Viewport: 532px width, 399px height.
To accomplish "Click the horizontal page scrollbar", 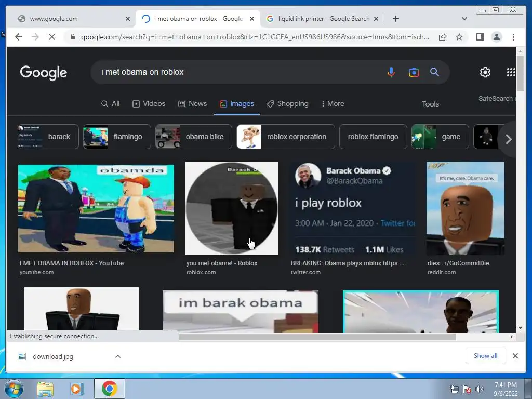I will (317, 337).
